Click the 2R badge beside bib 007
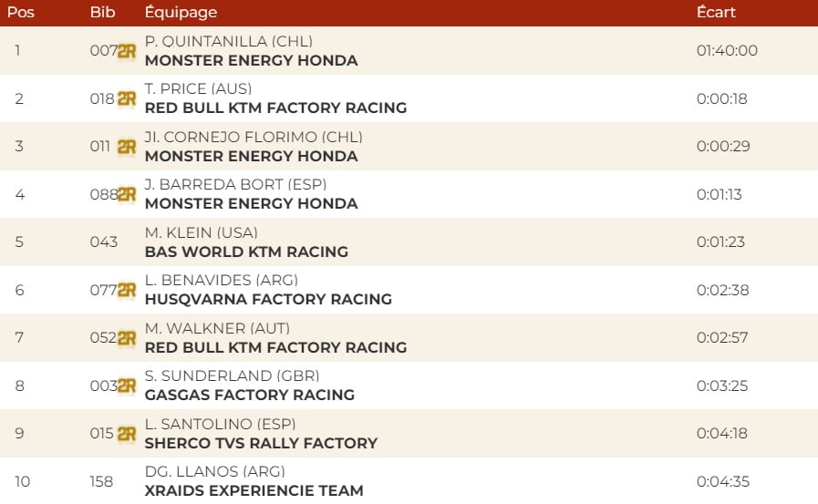The width and height of the screenshot is (818, 504). point(127,51)
